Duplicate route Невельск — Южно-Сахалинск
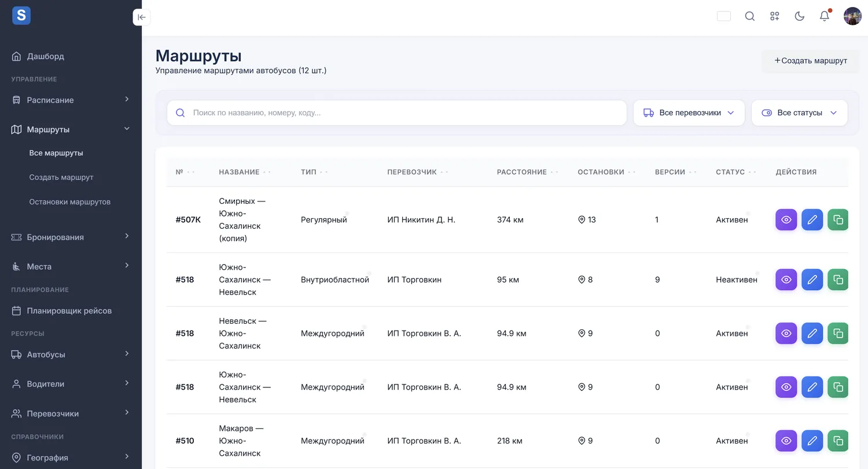Screen dimensions: 868x469 pos(838,334)
